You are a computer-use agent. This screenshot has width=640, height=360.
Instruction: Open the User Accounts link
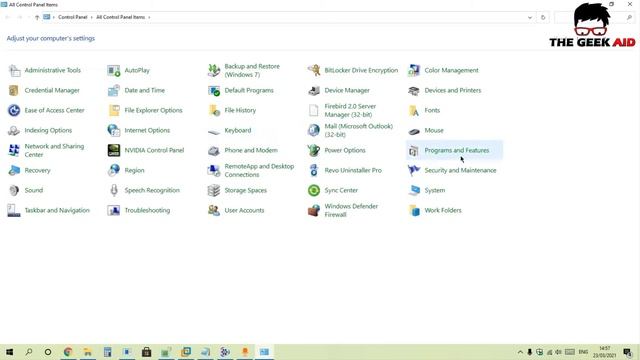click(244, 210)
